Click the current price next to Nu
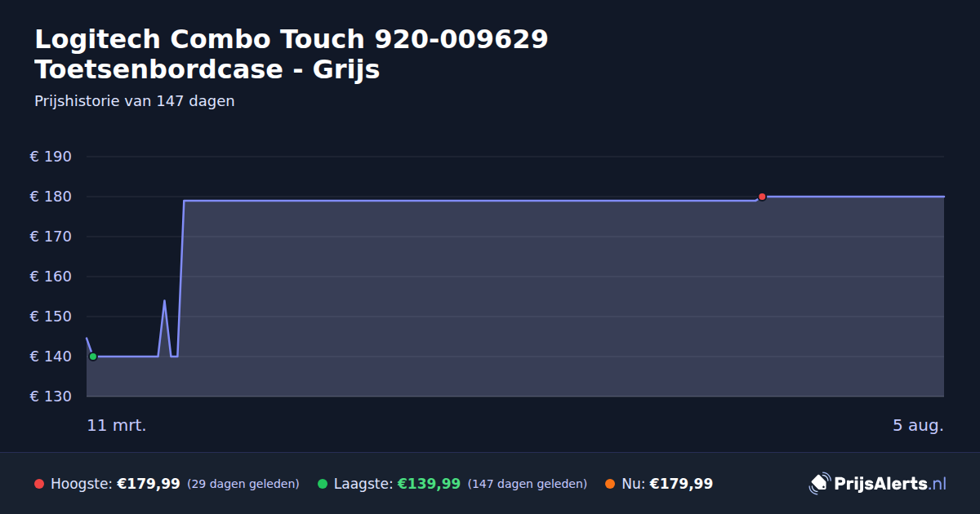This screenshot has height=514, width=980. 681,484
